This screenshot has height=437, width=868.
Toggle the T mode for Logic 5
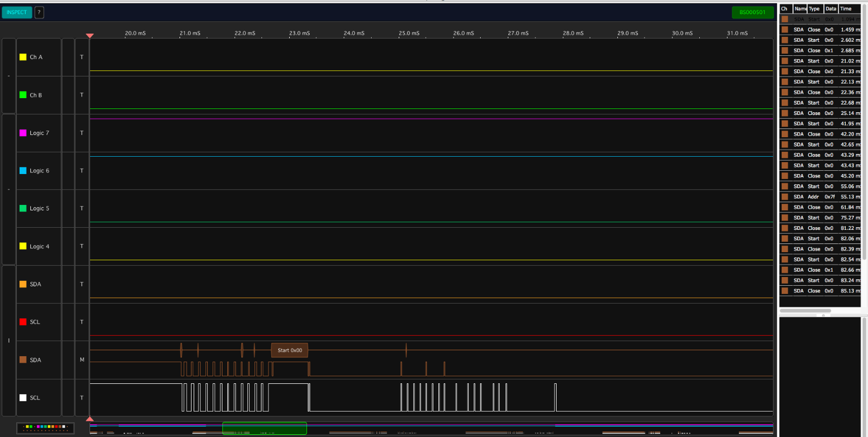82,208
